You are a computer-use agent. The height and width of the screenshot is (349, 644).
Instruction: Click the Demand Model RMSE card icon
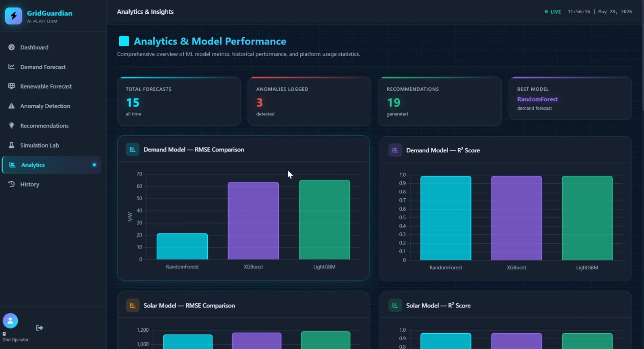pos(132,150)
